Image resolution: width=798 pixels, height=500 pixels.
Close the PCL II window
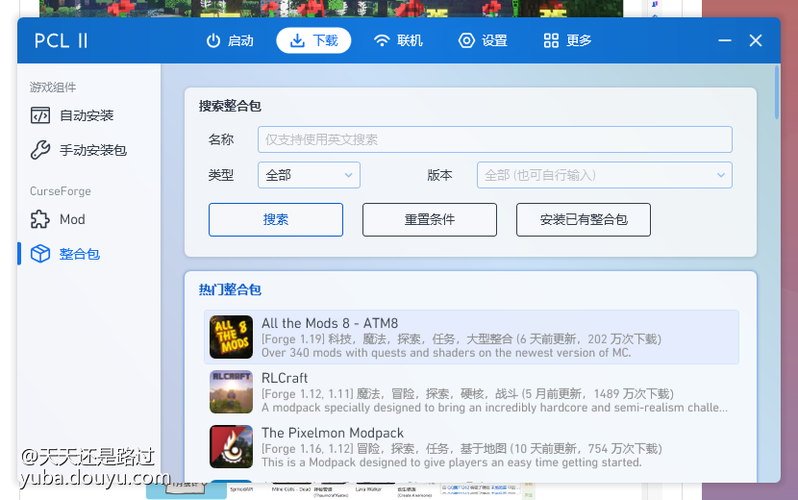click(x=755, y=41)
